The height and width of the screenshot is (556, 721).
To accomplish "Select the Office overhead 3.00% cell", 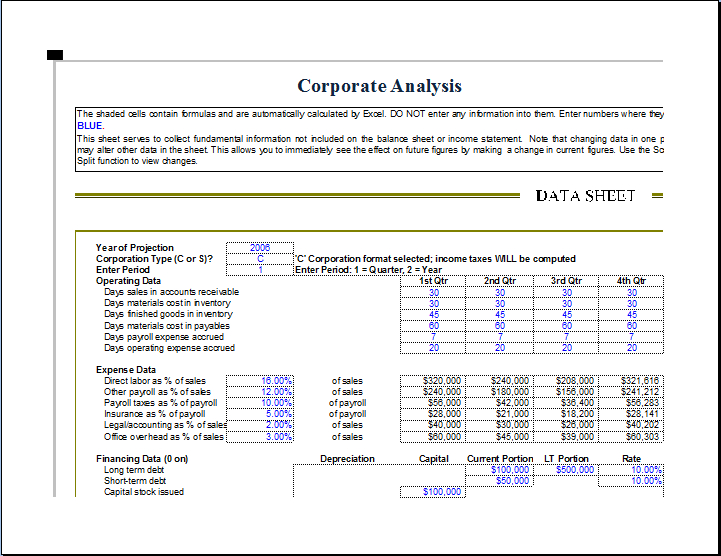I will click(x=260, y=437).
